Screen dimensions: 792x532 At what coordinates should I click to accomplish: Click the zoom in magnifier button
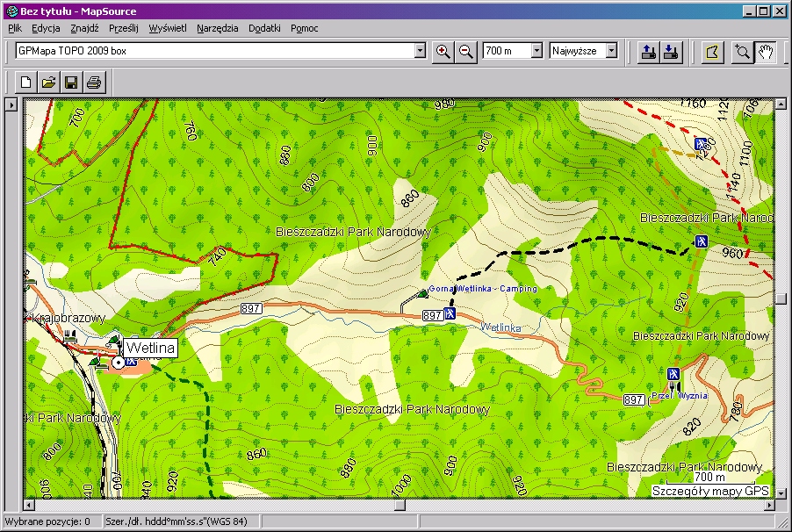[443, 52]
